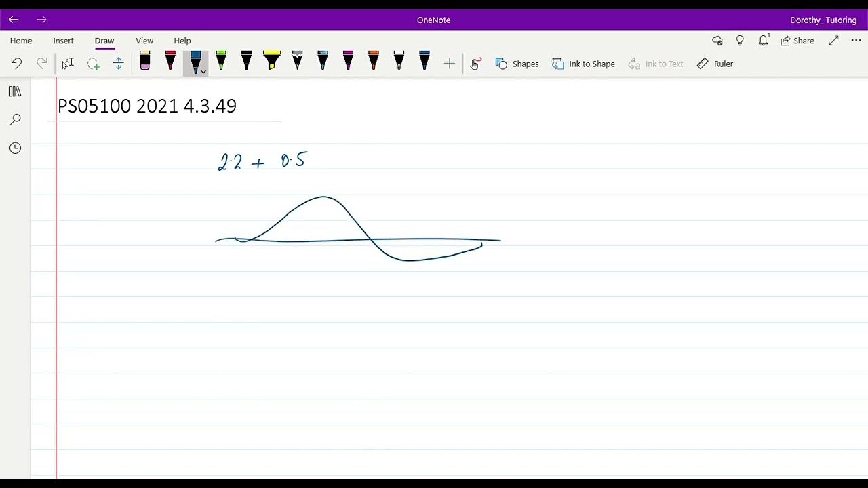The height and width of the screenshot is (488, 868).
Task: Select the galaxy-colored teal pen
Action: (x=323, y=62)
